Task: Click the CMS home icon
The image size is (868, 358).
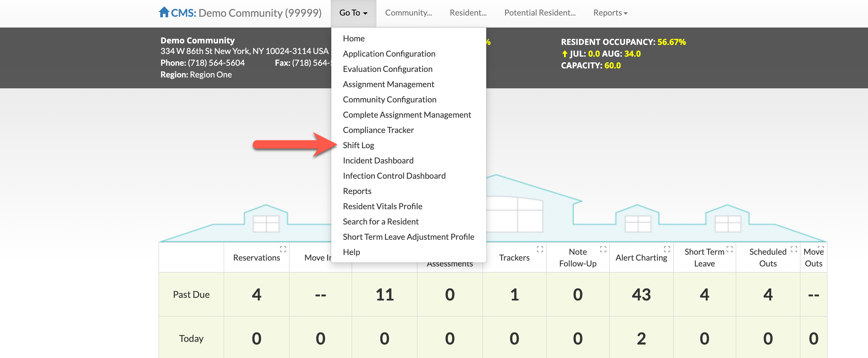Action: 164,12
